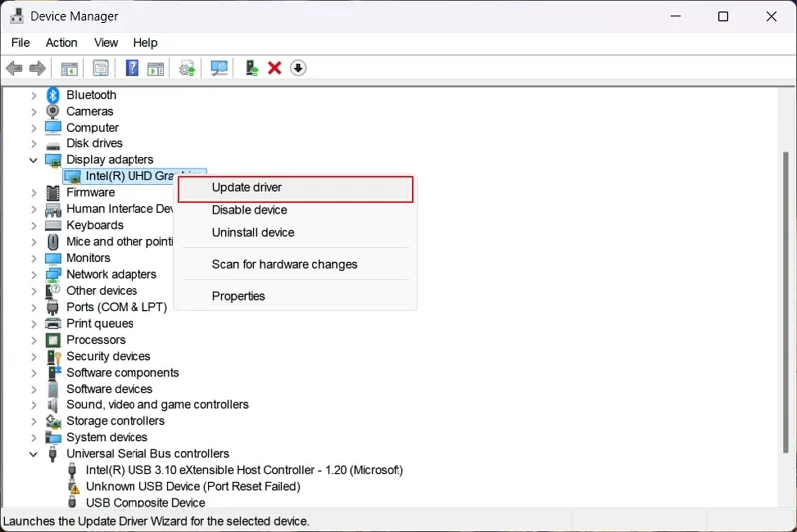The height and width of the screenshot is (532, 797).
Task: Click the Processors icon
Action: 53,340
